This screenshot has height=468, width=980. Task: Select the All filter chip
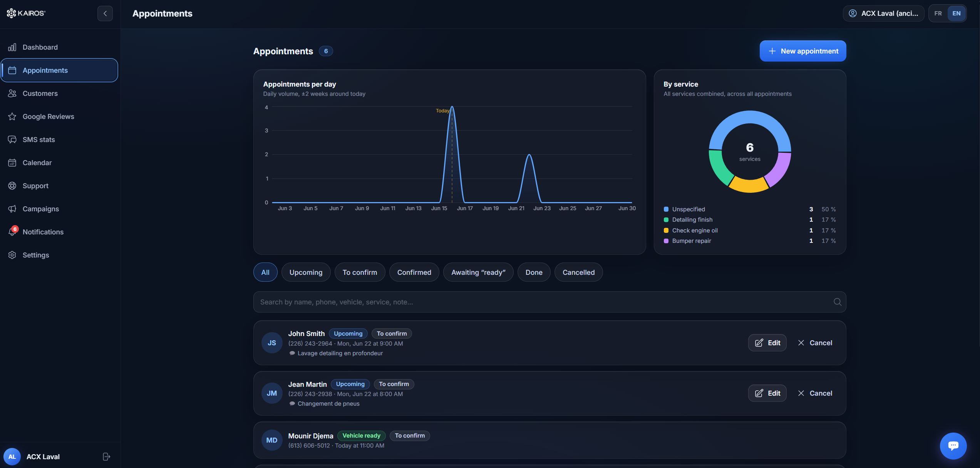pyautogui.click(x=265, y=272)
